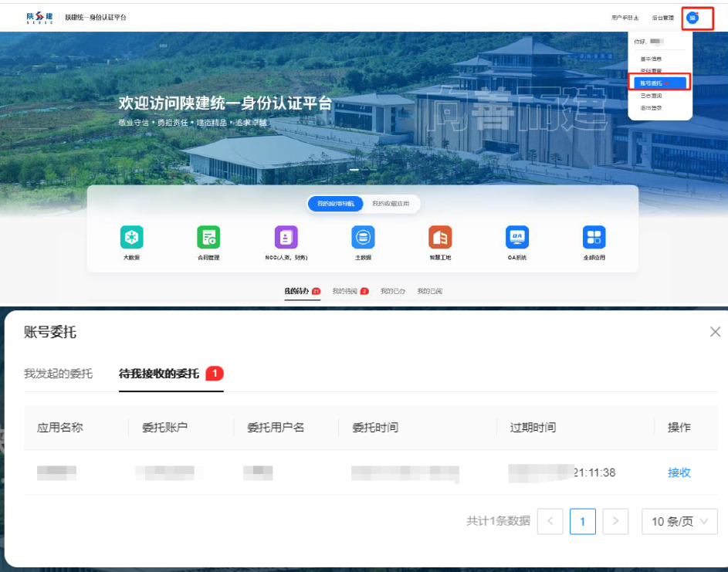Download the 用户手册 from header
Image resolution: width=728 pixels, height=572 pixels.
coord(625,17)
